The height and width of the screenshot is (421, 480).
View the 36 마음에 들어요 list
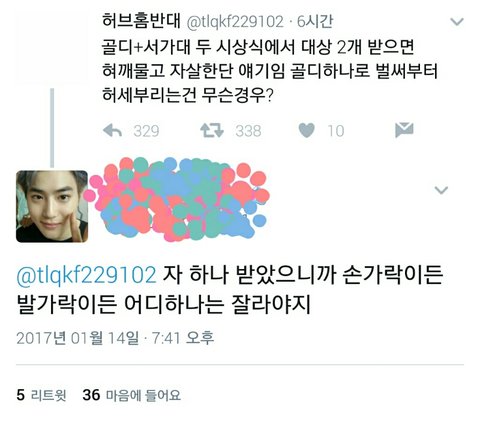[132, 395]
